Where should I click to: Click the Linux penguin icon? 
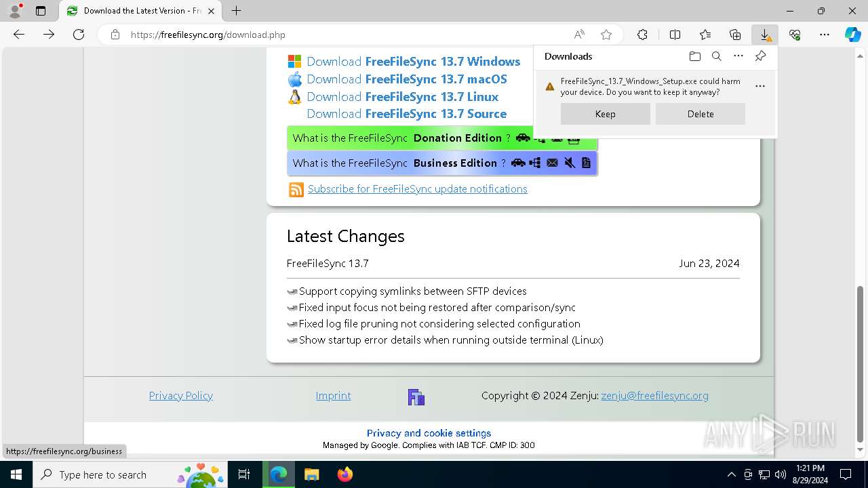(294, 97)
